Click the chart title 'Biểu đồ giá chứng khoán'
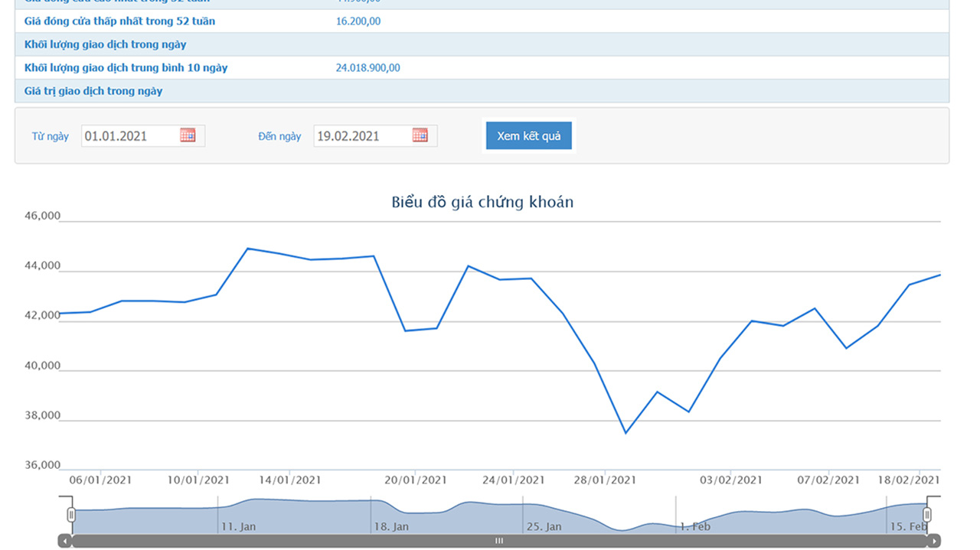Viewport: 980px width, 550px height. (482, 203)
